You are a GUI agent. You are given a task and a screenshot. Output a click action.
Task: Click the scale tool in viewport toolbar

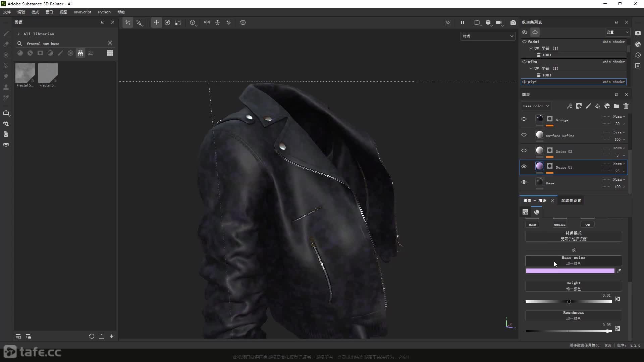coord(178,22)
